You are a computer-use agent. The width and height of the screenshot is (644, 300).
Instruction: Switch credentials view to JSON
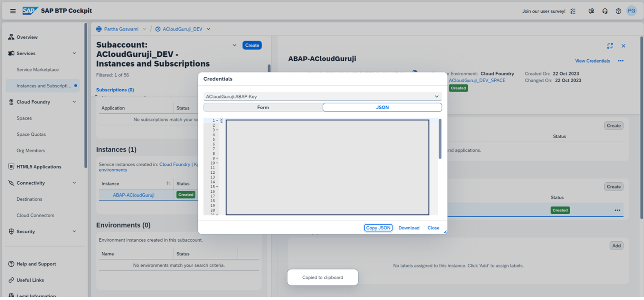[x=382, y=107]
